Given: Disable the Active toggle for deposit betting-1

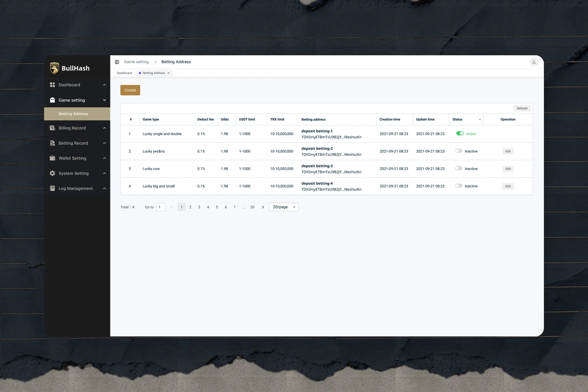Looking at the screenshot, I should (460, 134).
